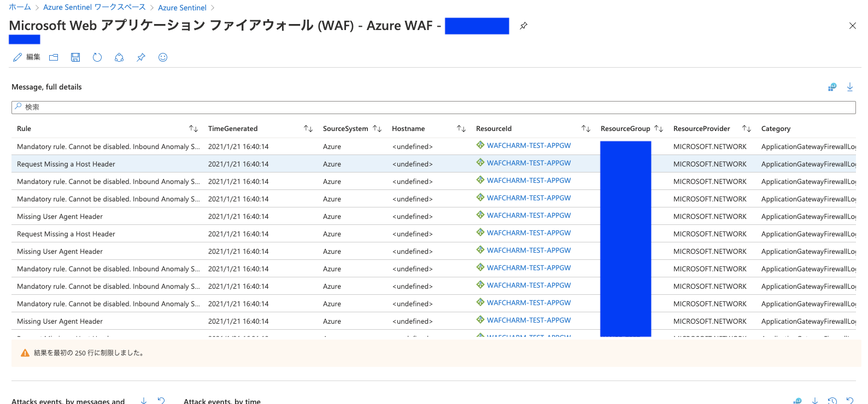Sort by SourceSystem using its sort arrows
The image size is (868, 404).
377,129
